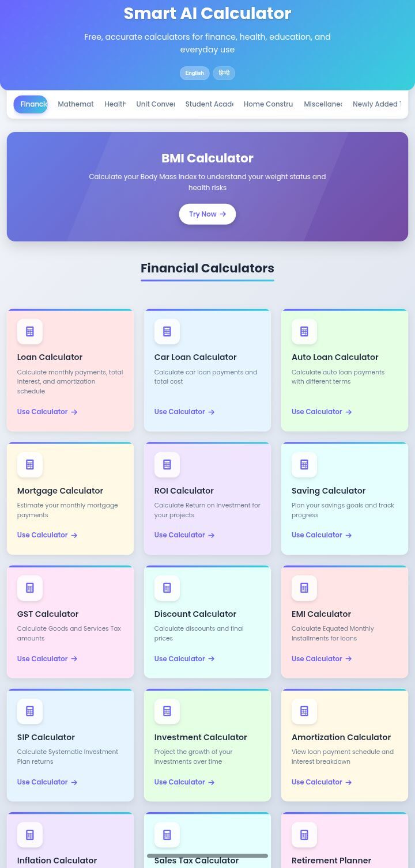Screen dimensions: 415x868
Task: Open Use Calculator link for Discount Calculator
Action: (x=184, y=658)
